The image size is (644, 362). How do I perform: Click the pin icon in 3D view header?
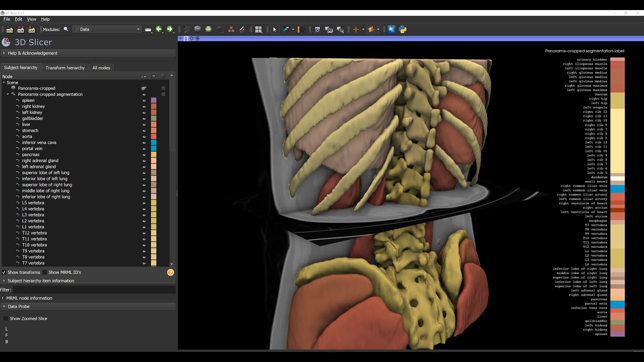[181, 38]
